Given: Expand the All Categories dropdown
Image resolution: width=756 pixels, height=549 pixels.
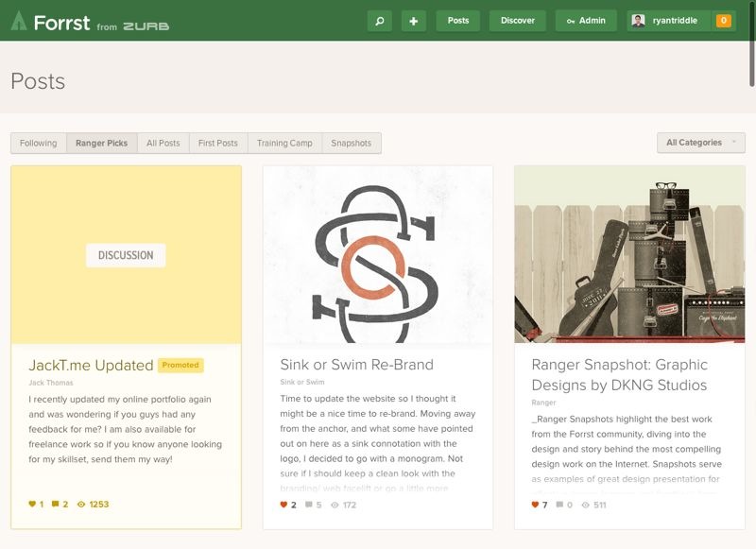Looking at the screenshot, I should coord(700,143).
